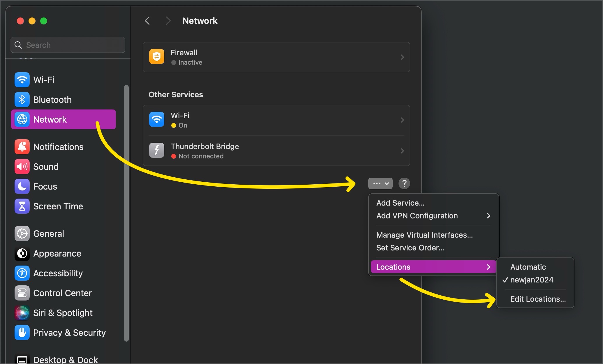Open Bluetooth settings from the sidebar icon
This screenshot has width=603, height=364.
coord(22,100)
